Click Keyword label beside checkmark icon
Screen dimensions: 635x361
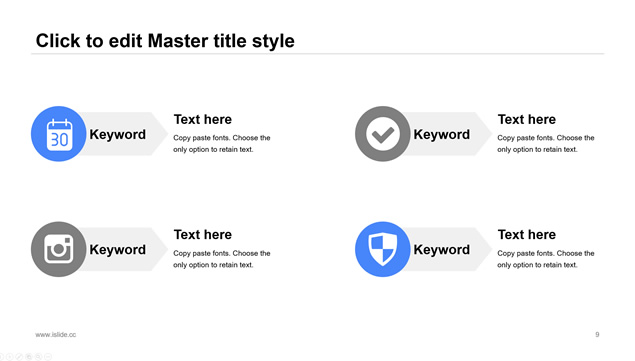tap(441, 135)
